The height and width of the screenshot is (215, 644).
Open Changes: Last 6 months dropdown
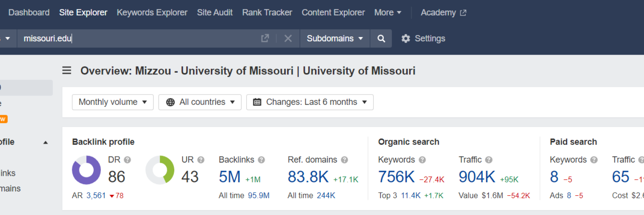tap(310, 102)
